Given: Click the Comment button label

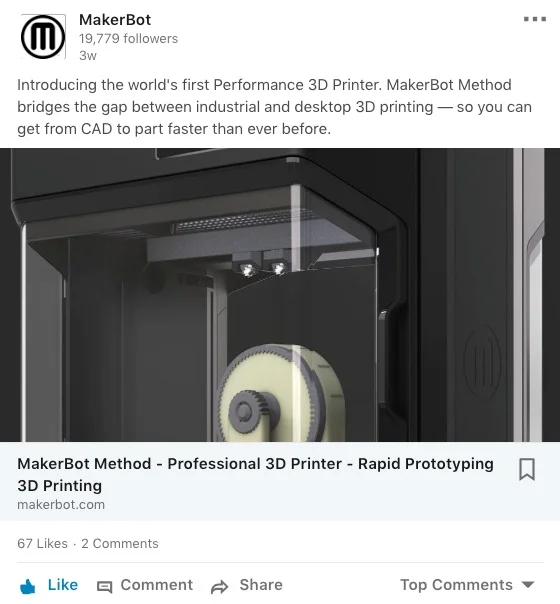Looking at the screenshot, I should [x=156, y=585].
